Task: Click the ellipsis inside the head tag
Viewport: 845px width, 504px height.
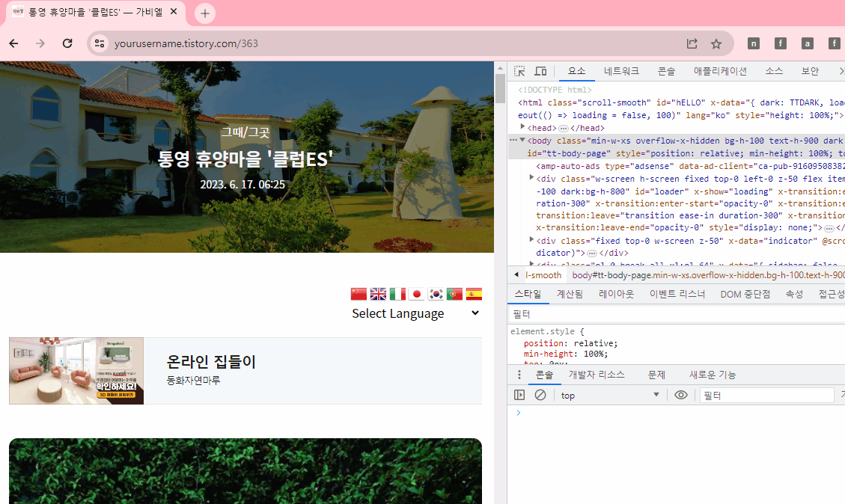Action: point(563,128)
